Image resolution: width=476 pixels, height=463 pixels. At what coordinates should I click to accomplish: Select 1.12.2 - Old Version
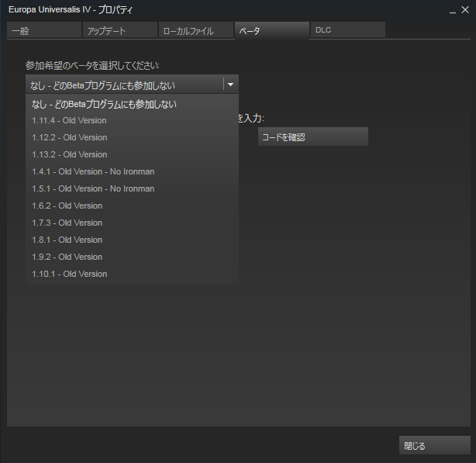tap(132, 137)
